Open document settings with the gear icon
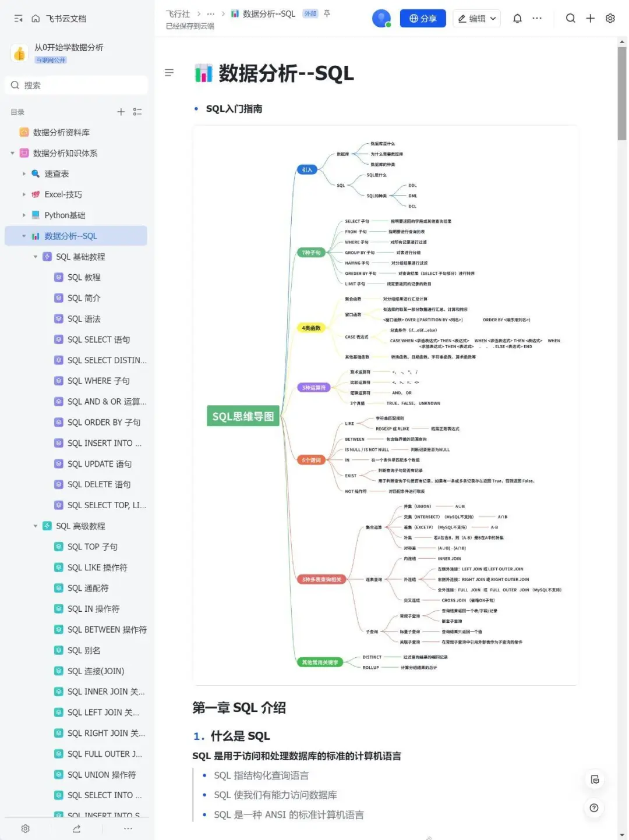Image resolution: width=629 pixels, height=840 pixels. (610, 18)
